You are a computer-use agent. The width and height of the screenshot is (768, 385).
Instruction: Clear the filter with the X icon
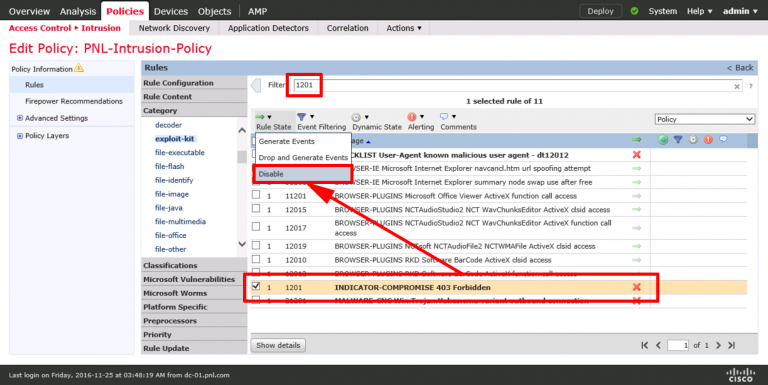click(737, 86)
